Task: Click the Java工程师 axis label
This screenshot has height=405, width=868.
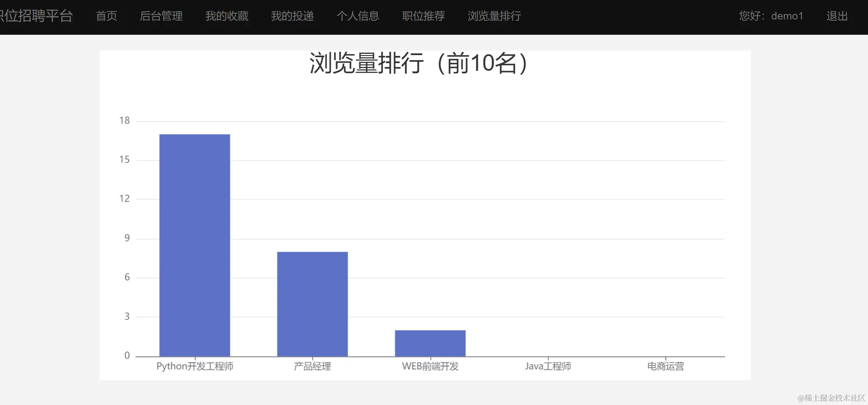Action: pos(548,366)
